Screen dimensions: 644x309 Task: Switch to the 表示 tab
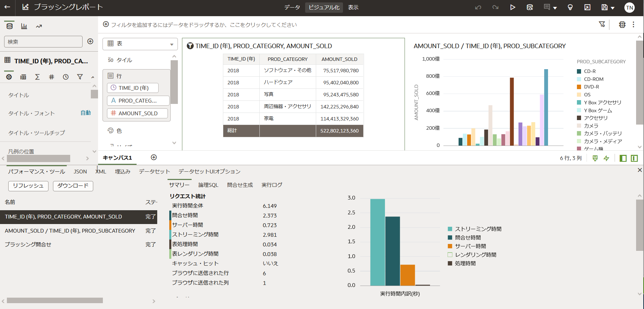coord(353,7)
